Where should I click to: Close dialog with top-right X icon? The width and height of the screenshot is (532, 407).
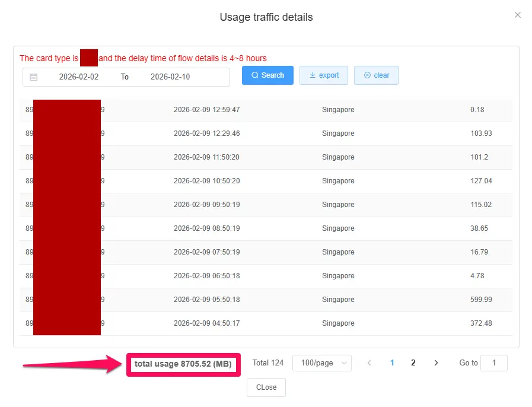(x=517, y=15)
